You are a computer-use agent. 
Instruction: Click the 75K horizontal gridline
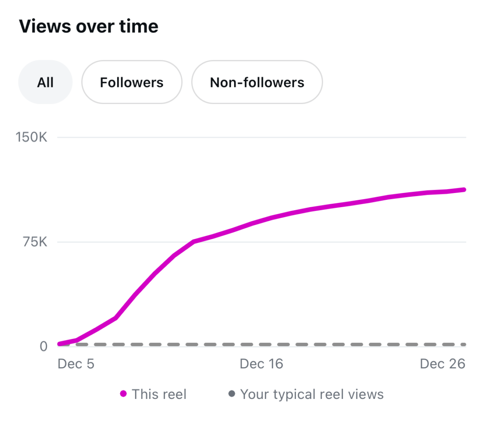point(342,242)
